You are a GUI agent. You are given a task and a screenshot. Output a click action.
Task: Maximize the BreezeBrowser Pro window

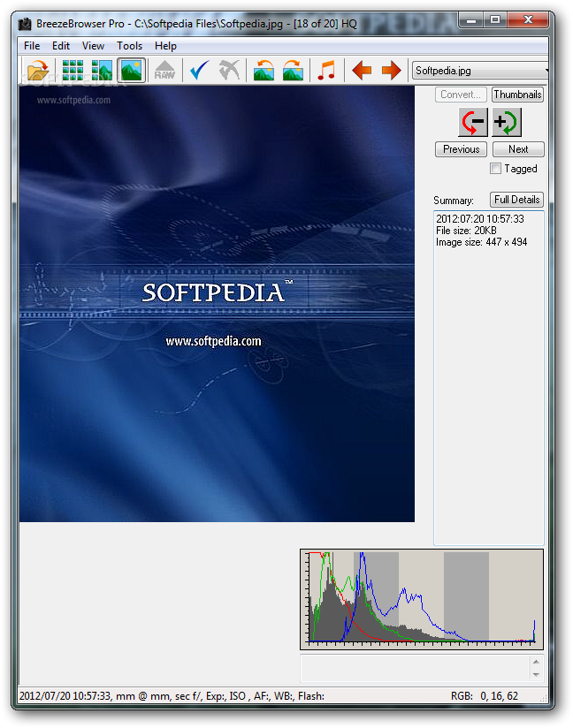click(x=495, y=20)
